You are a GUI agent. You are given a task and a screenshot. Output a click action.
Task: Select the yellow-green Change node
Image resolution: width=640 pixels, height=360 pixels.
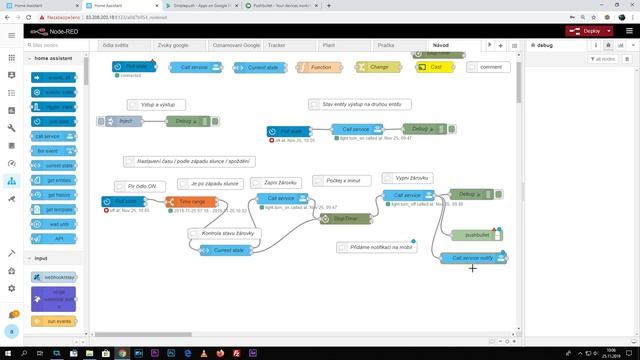[378, 67]
